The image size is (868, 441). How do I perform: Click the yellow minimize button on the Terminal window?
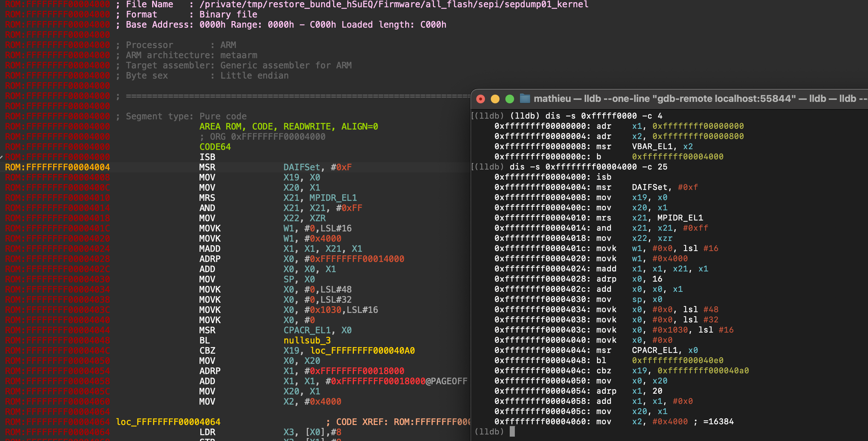(495, 98)
